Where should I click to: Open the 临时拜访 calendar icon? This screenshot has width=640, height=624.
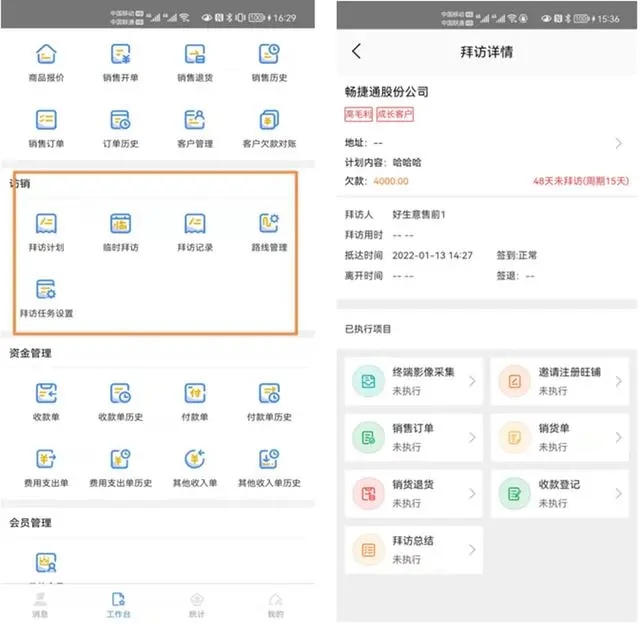121,223
